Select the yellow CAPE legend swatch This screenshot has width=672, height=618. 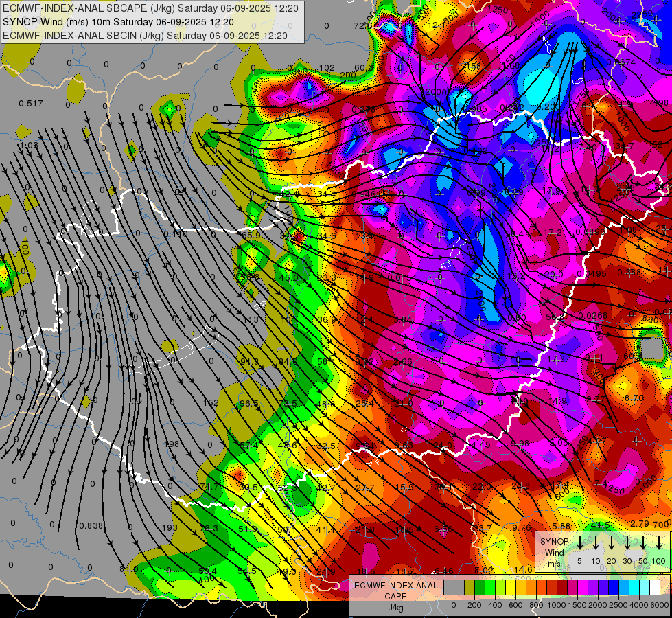(511, 588)
